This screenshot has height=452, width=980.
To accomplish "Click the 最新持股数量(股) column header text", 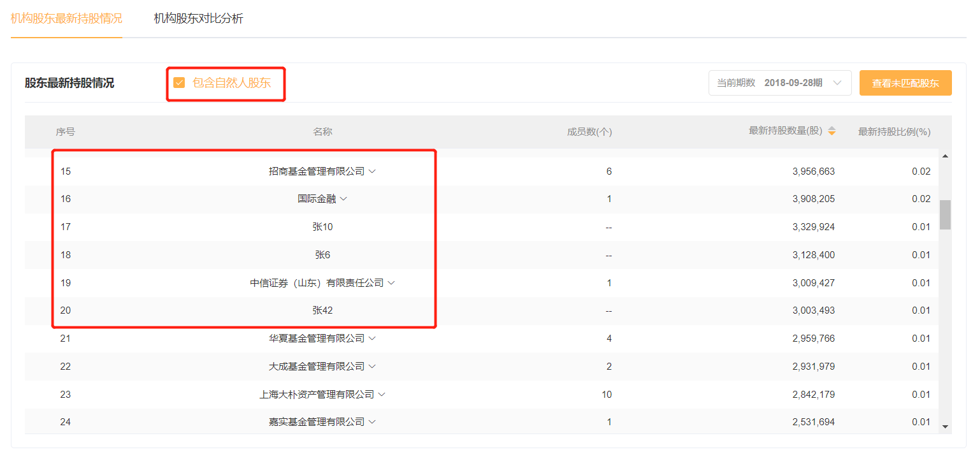I will tap(786, 131).
